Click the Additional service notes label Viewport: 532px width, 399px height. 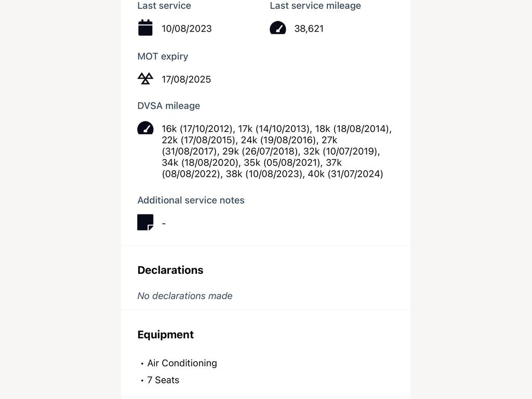point(191,200)
